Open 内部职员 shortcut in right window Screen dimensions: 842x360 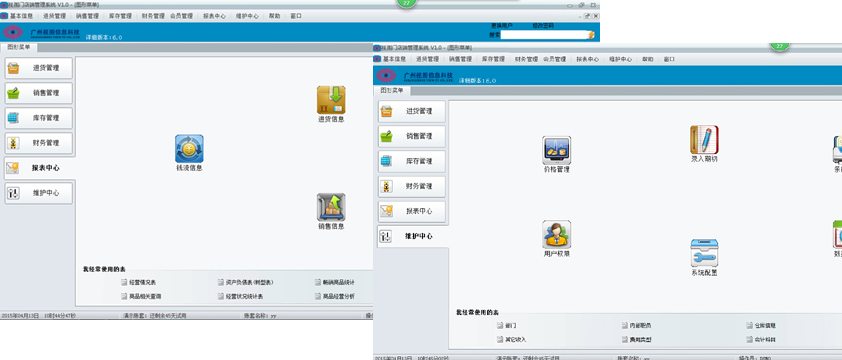[x=637, y=326]
